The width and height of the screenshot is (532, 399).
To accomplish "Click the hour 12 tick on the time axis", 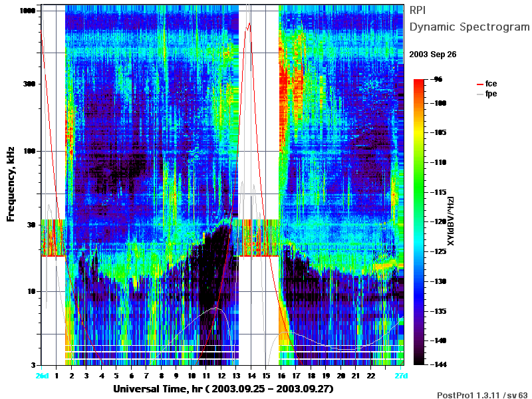I will click(x=221, y=376).
